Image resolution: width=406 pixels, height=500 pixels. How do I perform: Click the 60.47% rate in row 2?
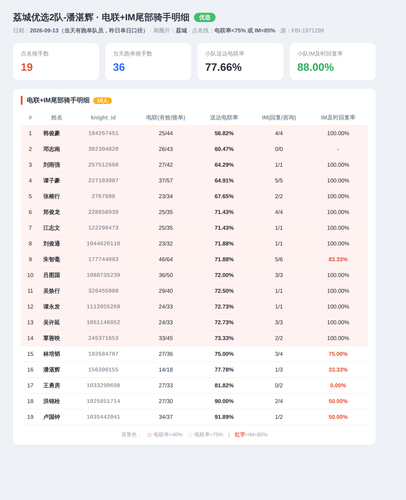224,149
